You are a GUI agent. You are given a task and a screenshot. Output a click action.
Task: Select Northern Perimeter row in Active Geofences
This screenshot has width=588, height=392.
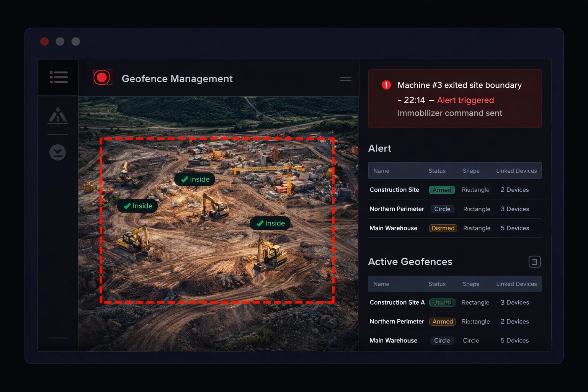tap(397, 322)
